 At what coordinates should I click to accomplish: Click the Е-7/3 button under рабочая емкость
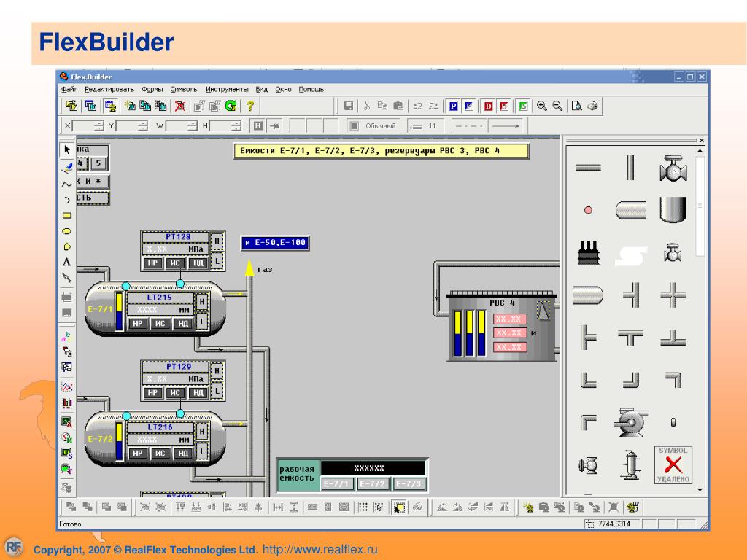409,484
